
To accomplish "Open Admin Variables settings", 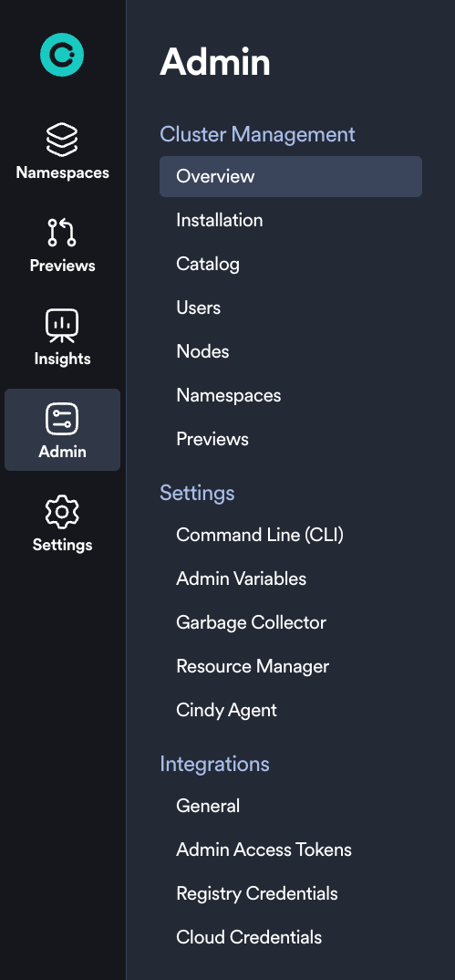I will tap(241, 579).
